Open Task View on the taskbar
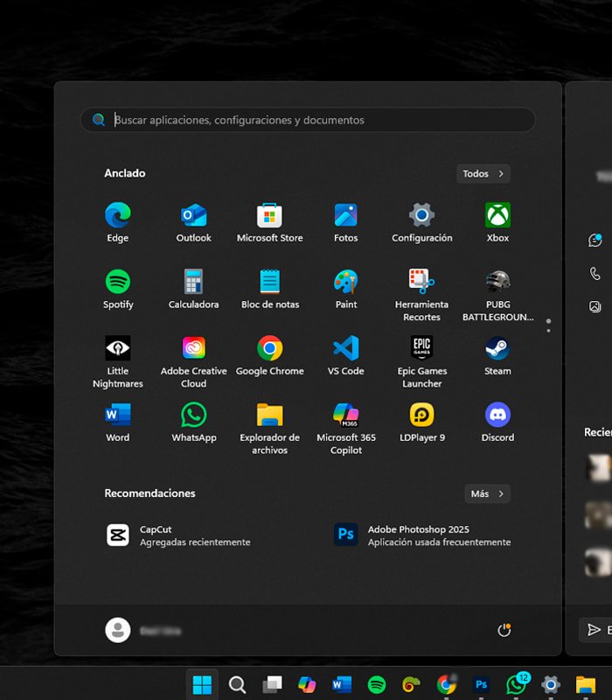612x700 pixels. tap(272, 684)
